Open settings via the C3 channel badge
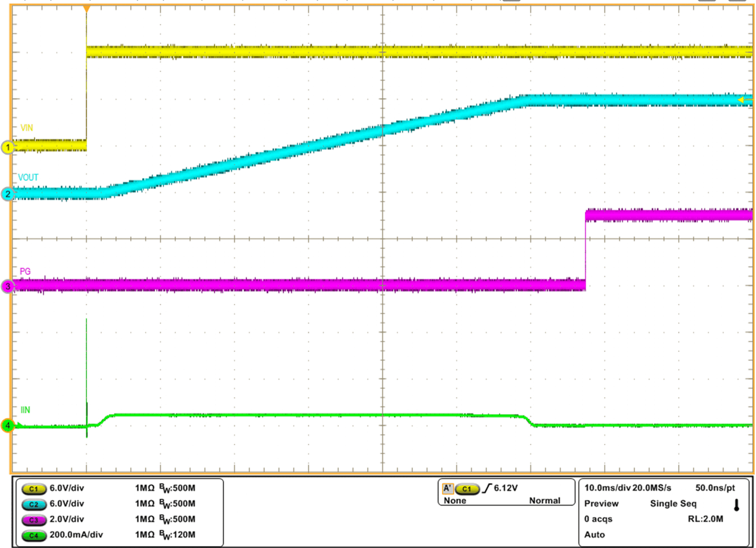Viewport: 756px width, 548px height. 34,519
